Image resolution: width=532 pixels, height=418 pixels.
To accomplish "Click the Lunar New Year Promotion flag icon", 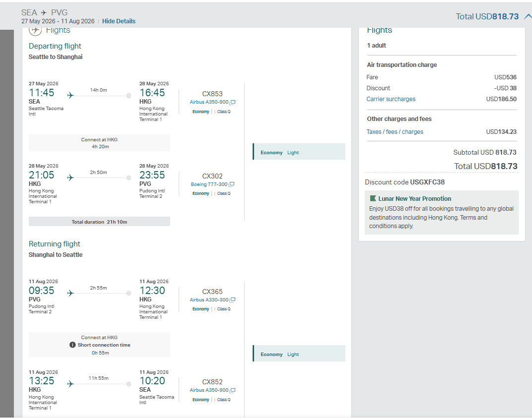I will click(373, 198).
